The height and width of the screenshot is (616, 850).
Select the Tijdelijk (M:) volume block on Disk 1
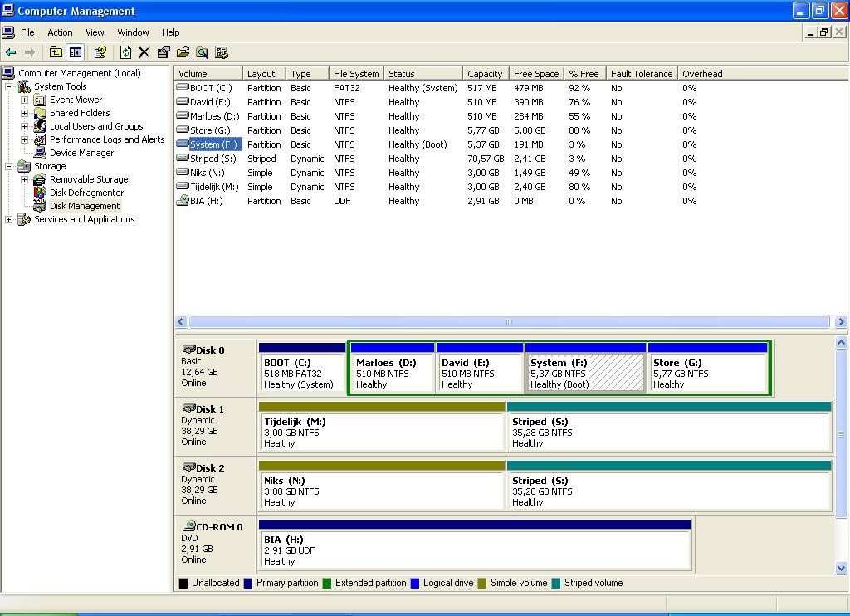[x=382, y=427]
